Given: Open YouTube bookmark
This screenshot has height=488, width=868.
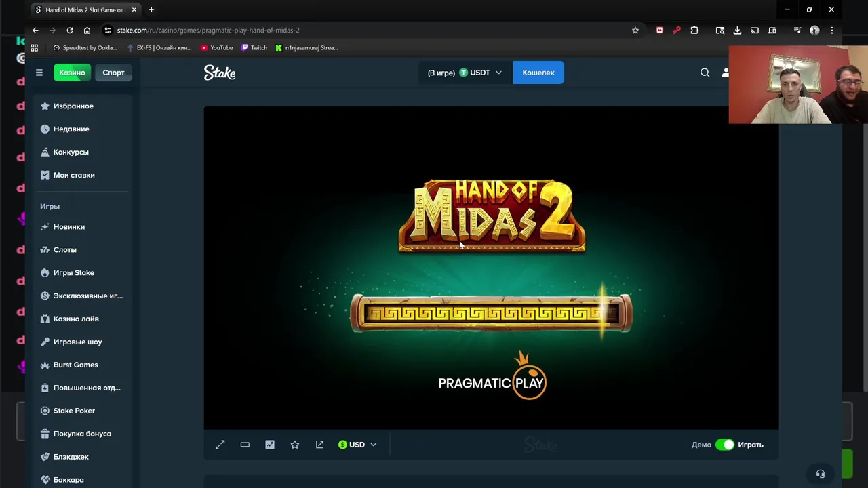Looking at the screenshot, I should (x=217, y=48).
